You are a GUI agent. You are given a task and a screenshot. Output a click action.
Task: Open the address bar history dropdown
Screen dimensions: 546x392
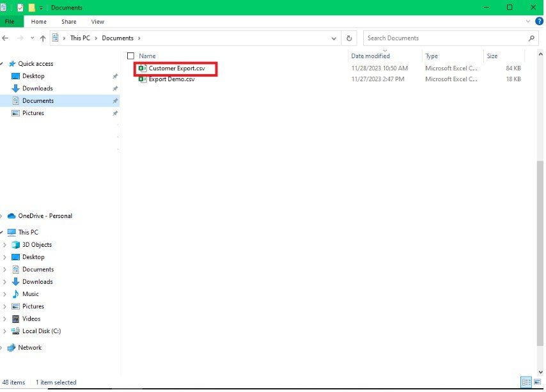[334, 38]
